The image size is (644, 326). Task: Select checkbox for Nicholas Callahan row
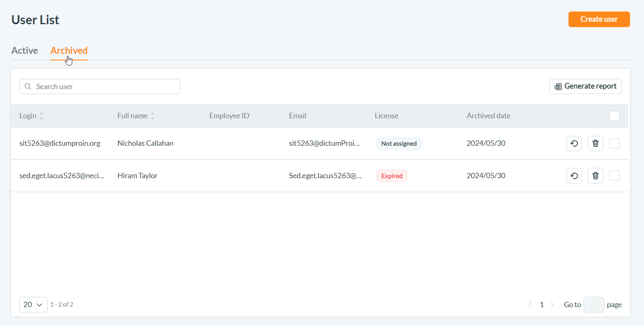[614, 144]
